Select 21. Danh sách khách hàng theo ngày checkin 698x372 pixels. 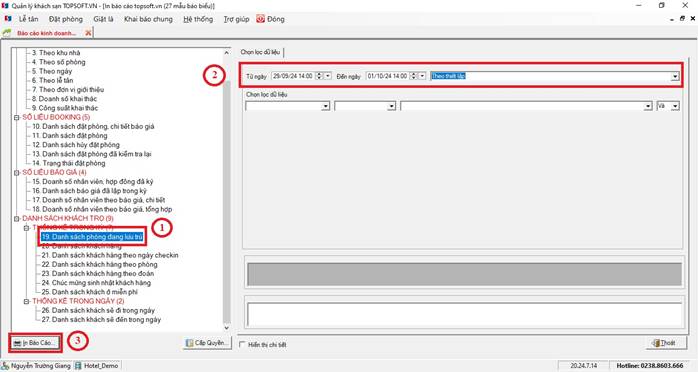click(x=110, y=255)
